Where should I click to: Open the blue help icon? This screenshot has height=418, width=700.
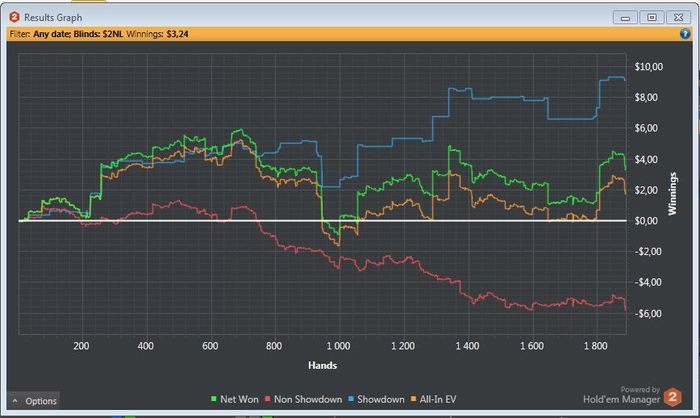click(685, 34)
